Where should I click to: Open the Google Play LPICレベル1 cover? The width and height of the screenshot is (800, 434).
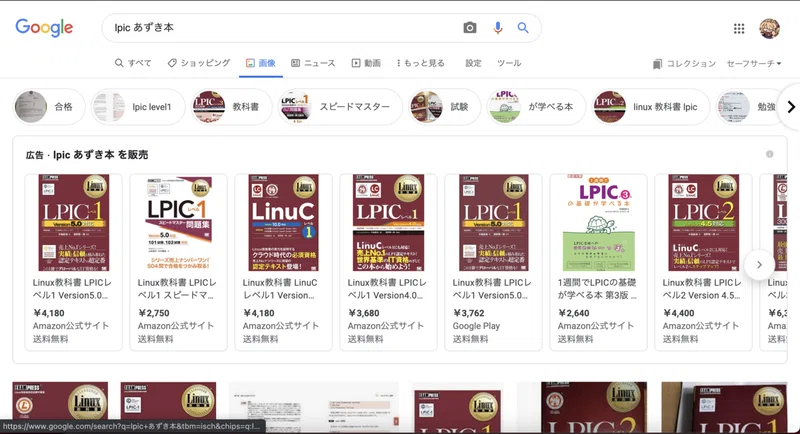[x=493, y=222]
